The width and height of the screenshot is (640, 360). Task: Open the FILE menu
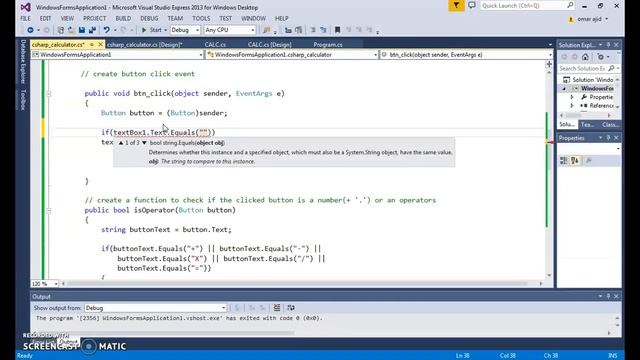click(25, 18)
